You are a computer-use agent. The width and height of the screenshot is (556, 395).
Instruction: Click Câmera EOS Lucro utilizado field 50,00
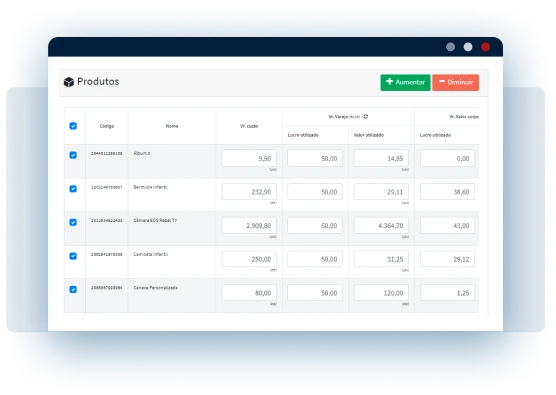(x=315, y=226)
